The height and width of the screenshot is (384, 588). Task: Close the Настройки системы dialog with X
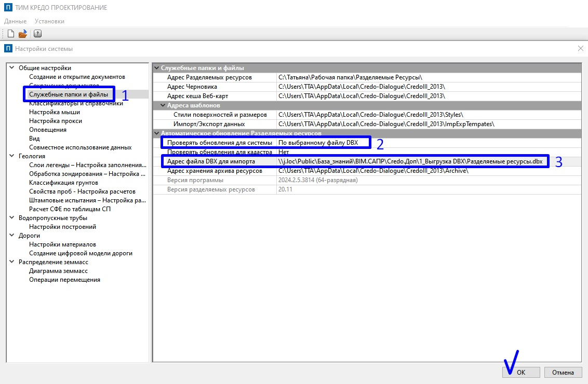(580, 48)
